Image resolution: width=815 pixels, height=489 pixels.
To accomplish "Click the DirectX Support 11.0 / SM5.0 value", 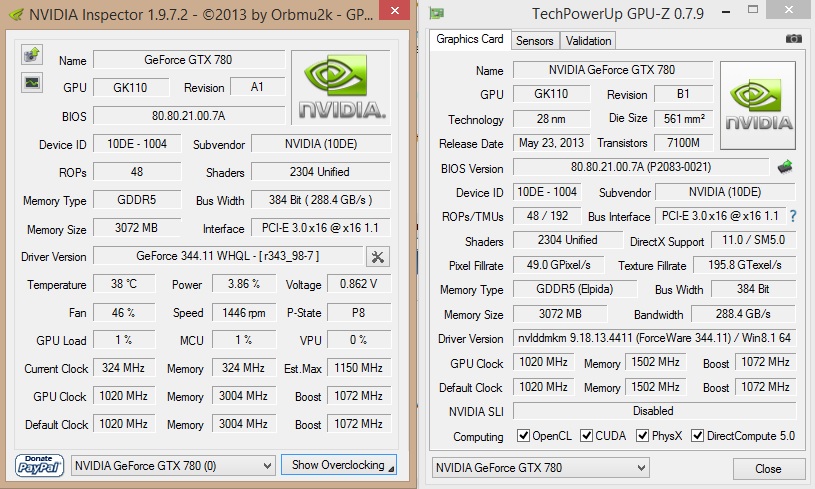I will 754,240.
